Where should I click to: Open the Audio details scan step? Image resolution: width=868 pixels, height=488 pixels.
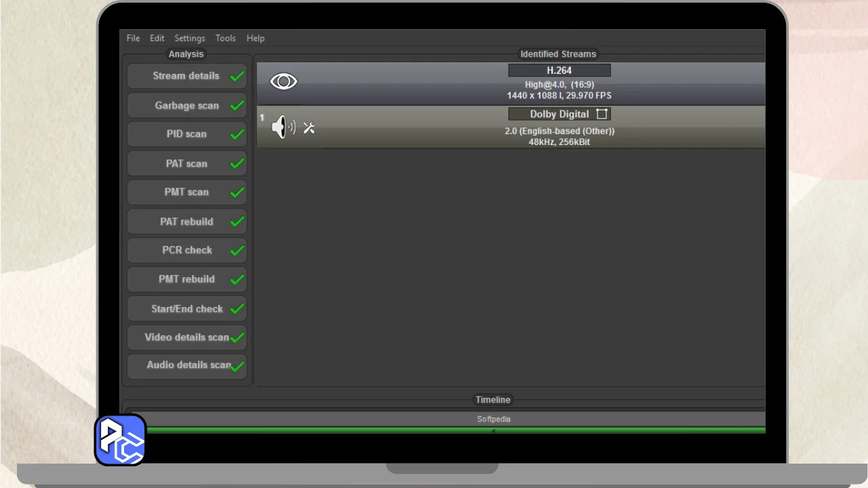pyautogui.click(x=187, y=366)
